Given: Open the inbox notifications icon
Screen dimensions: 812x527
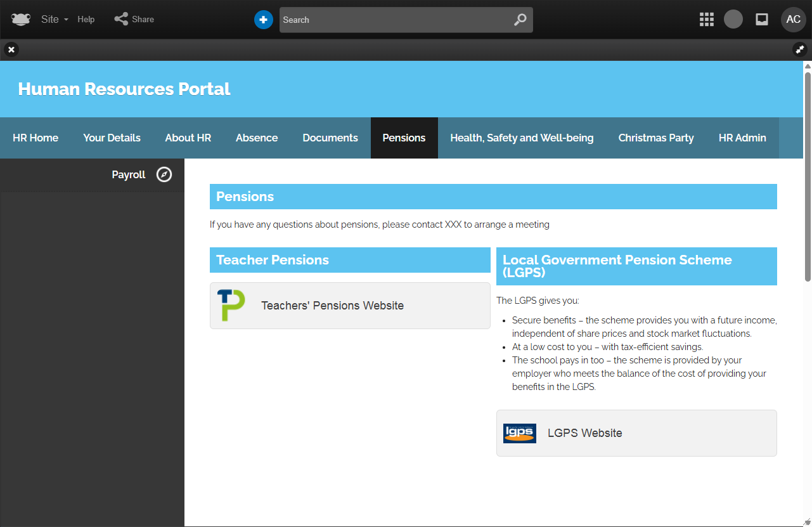Looking at the screenshot, I should click(x=762, y=20).
